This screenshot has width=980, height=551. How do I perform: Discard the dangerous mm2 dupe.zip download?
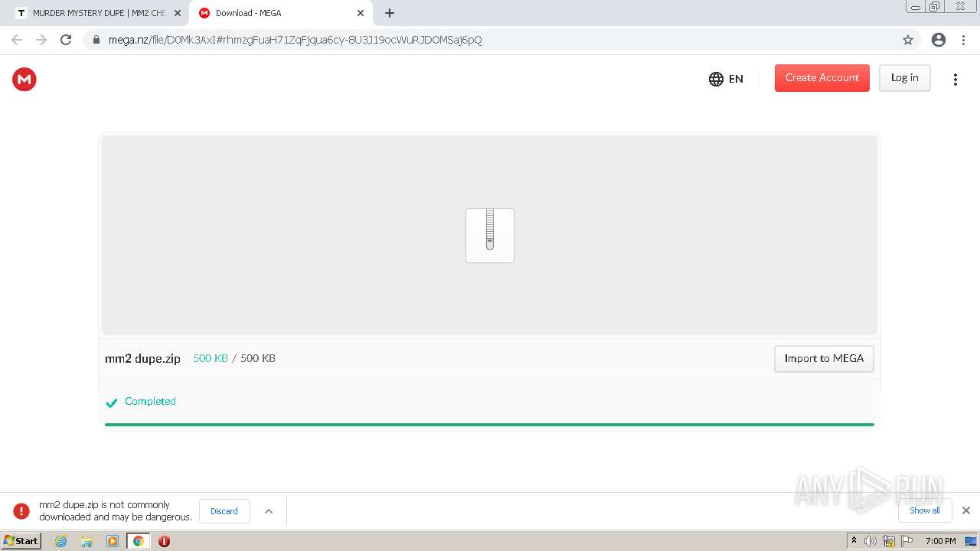pyautogui.click(x=224, y=511)
